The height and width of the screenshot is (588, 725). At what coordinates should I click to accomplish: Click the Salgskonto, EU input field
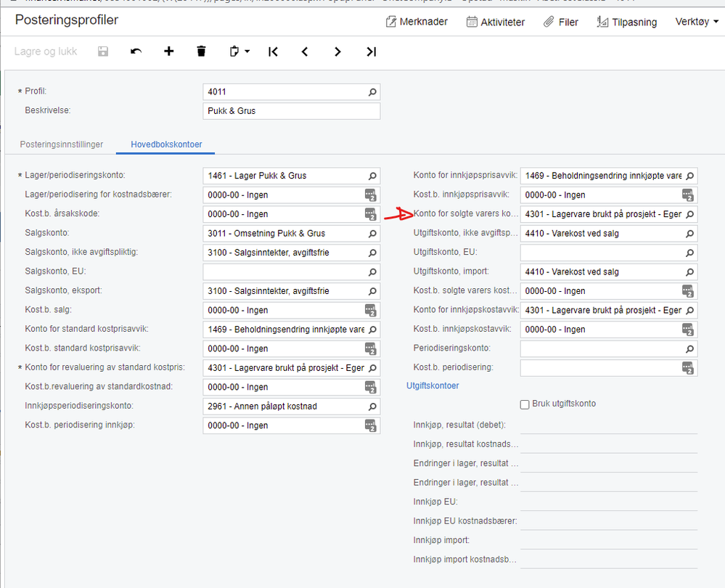tap(291, 272)
